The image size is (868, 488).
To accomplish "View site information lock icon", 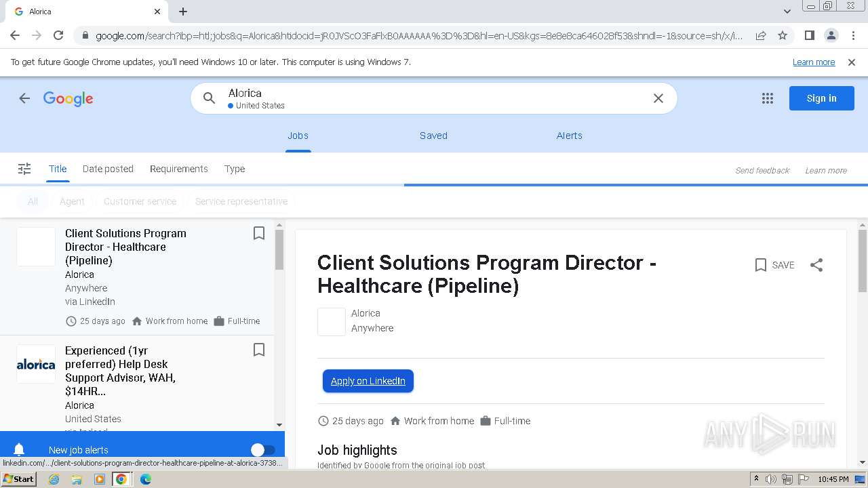I will point(85,35).
